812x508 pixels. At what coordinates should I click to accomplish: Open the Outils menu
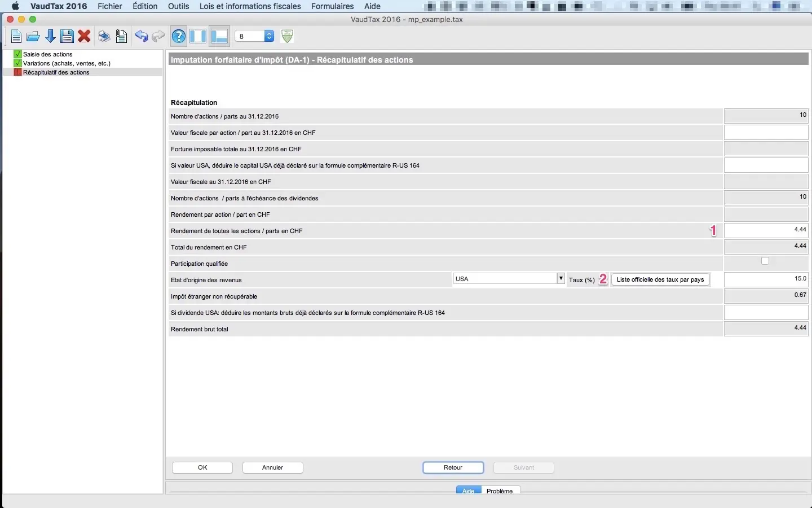179,6
